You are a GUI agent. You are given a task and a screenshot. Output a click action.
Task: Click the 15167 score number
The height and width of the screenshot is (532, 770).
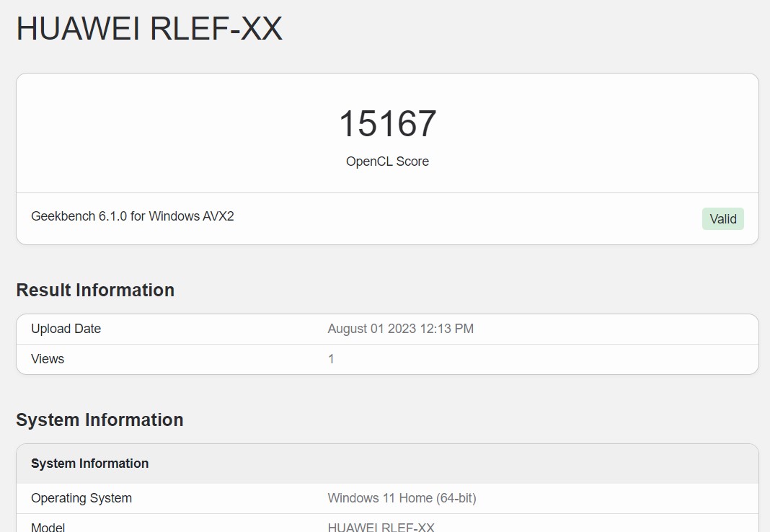[x=387, y=124]
